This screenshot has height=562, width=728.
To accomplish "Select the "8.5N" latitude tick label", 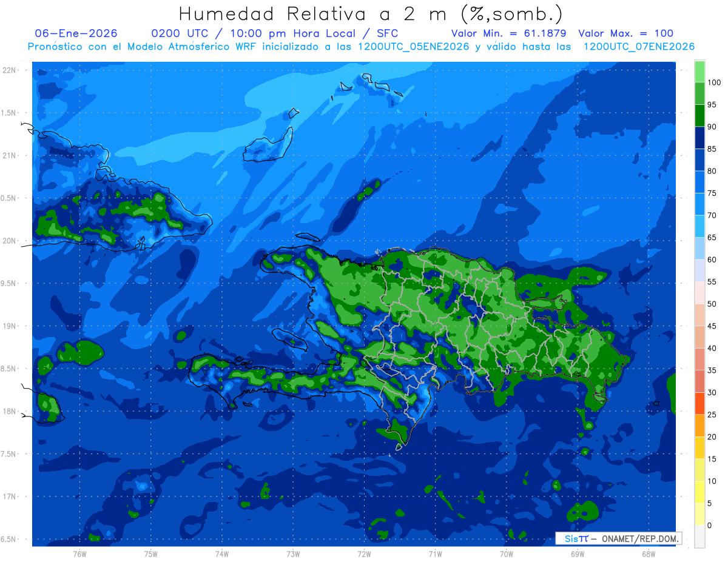I will [8, 369].
